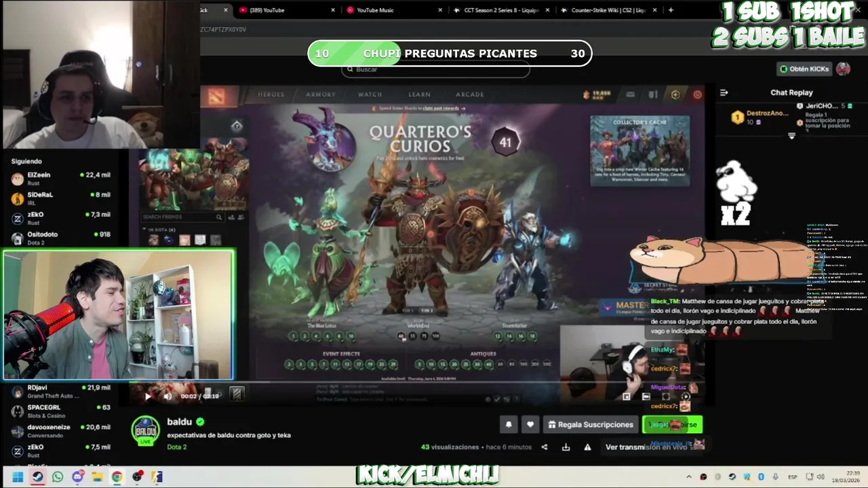Viewport: 868px width, 488px height.
Task: Click the volume icon in system tray
Action: click(x=822, y=477)
